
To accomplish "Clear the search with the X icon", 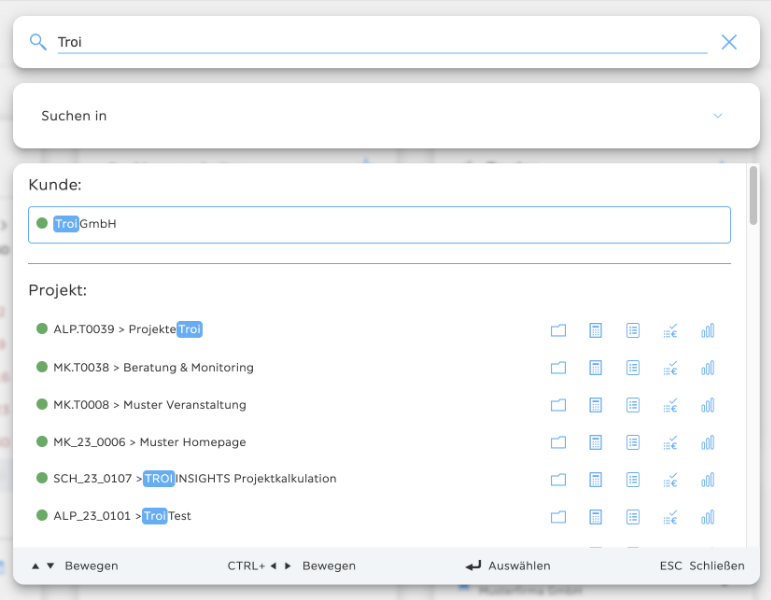I will tap(729, 42).
